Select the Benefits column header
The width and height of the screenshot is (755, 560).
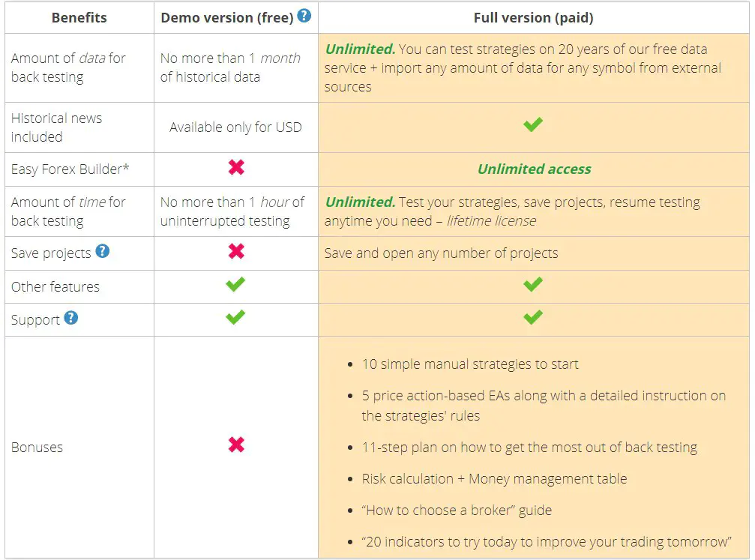(x=79, y=18)
